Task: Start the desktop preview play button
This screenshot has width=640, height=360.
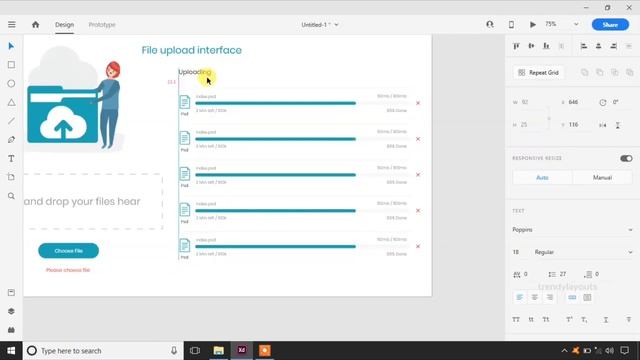Action: [x=533, y=24]
